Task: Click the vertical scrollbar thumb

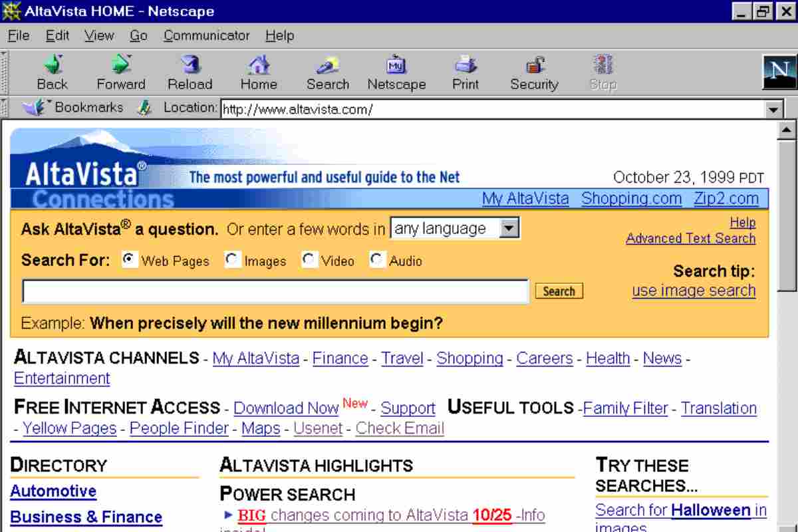Action: (787, 215)
